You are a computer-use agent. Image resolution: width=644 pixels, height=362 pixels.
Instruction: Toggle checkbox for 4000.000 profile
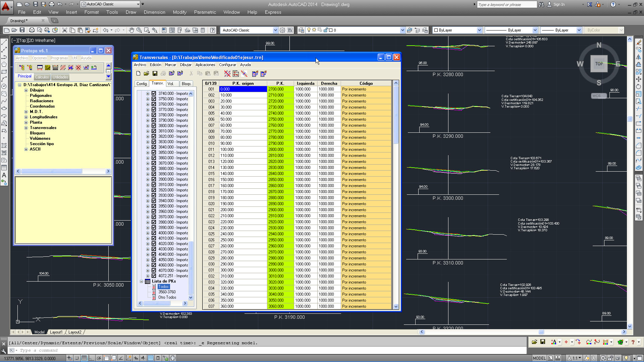tap(154, 233)
